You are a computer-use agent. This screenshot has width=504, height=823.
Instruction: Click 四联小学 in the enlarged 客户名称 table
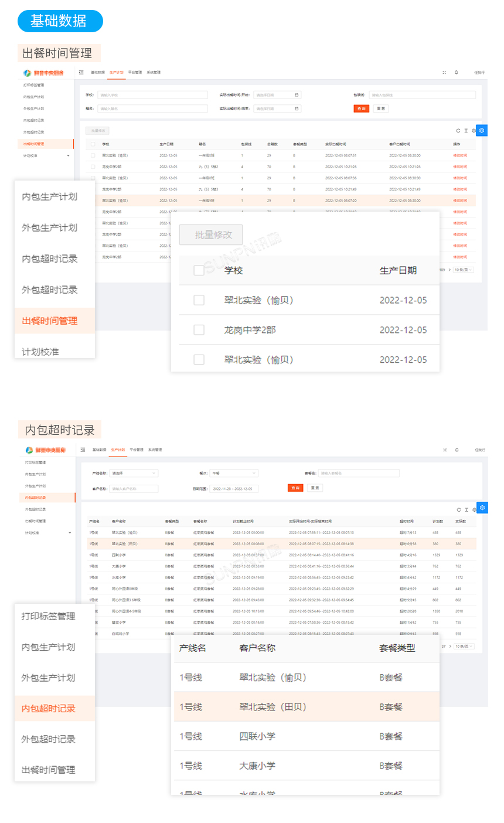pos(257,736)
